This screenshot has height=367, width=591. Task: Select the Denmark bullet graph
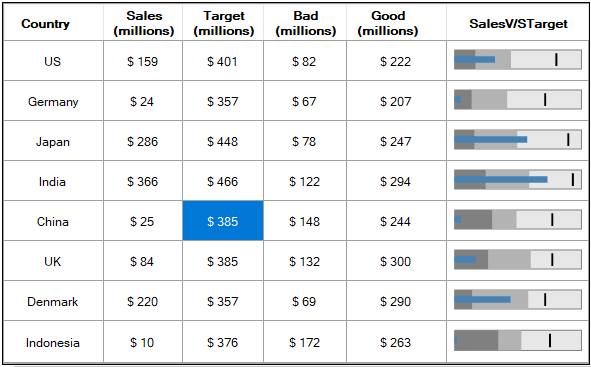[x=518, y=300]
